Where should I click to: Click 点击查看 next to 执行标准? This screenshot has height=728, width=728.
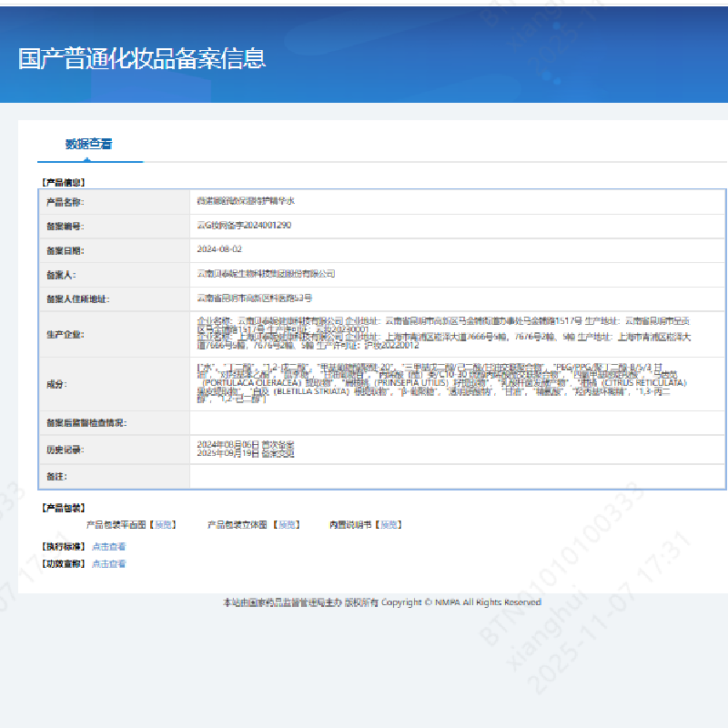[108, 547]
